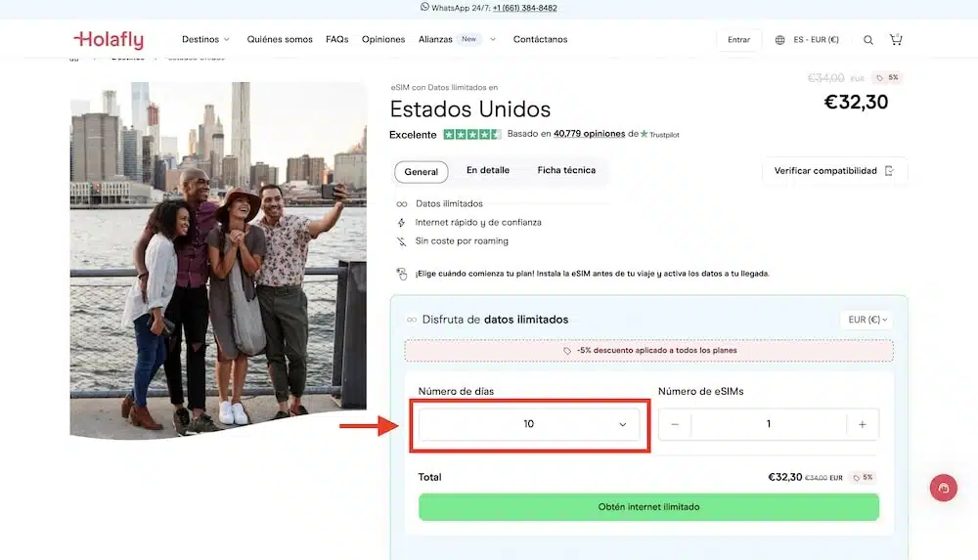This screenshot has height=560, width=978.
Task: Click Obtén internet ilimitado button
Action: (648, 507)
